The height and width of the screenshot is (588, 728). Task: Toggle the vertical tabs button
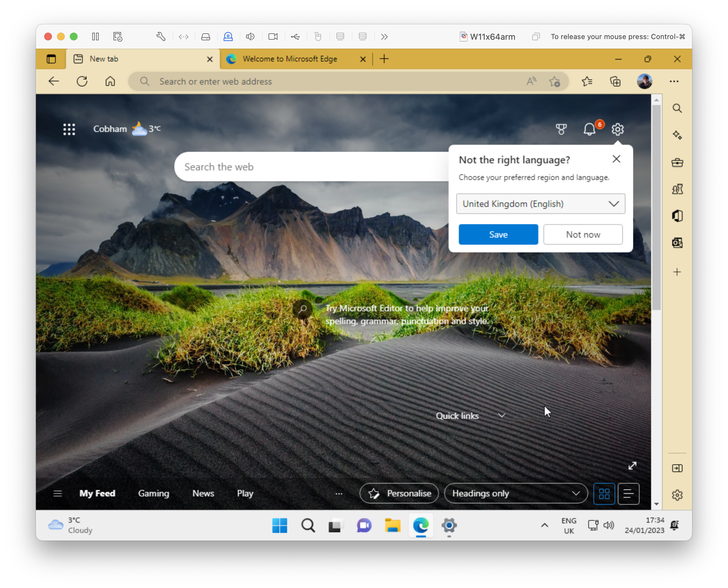pyautogui.click(x=51, y=59)
